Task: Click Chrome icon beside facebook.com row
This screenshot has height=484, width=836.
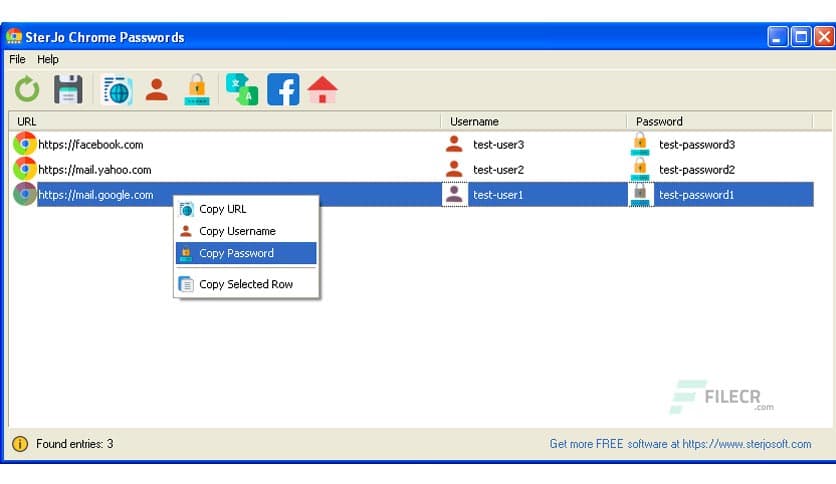Action: [25, 144]
